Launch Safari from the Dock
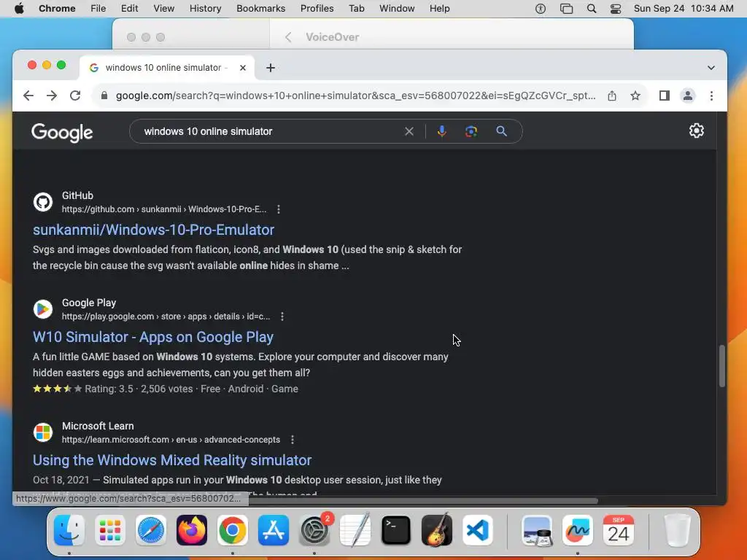This screenshot has width=747, height=560. [x=151, y=530]
